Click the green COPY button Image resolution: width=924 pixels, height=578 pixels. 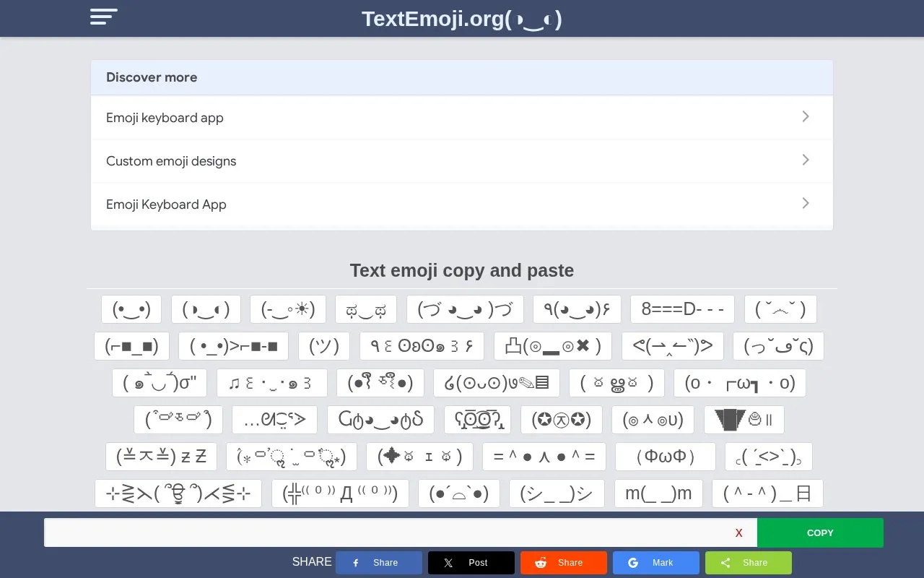(x=820, y=532)
